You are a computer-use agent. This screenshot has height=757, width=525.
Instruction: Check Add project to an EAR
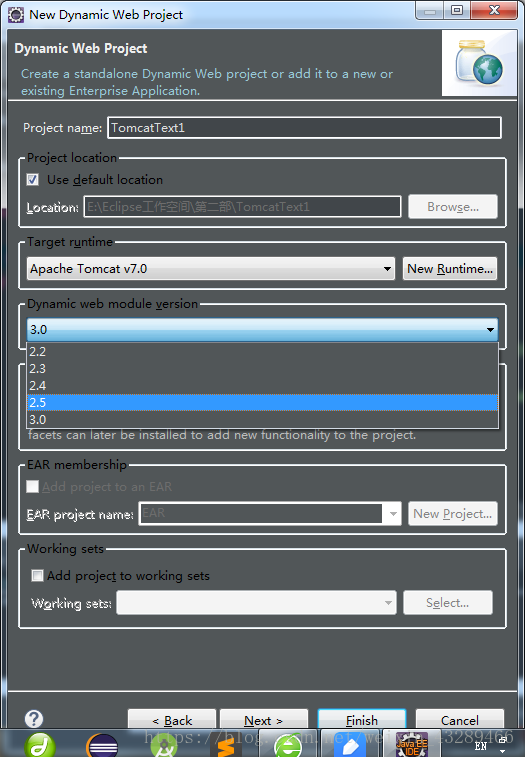[x=32, y=486]
